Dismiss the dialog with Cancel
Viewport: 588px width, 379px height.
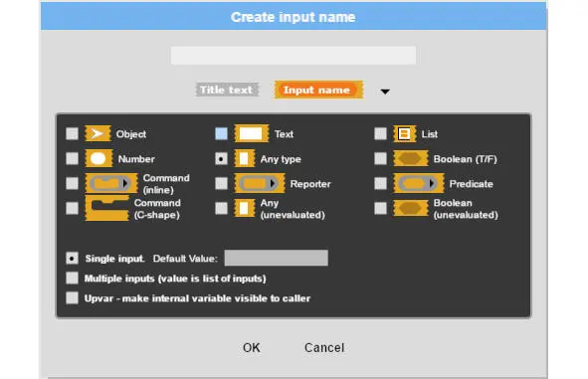(x=324, y=347)
